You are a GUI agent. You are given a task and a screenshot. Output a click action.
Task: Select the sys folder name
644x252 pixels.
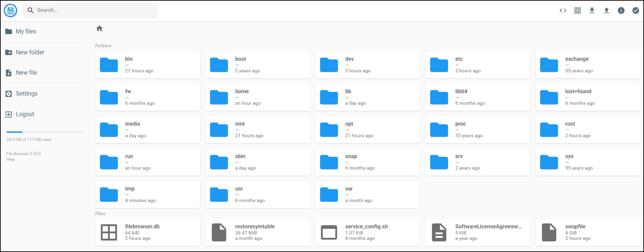click(x=569, y=156)
